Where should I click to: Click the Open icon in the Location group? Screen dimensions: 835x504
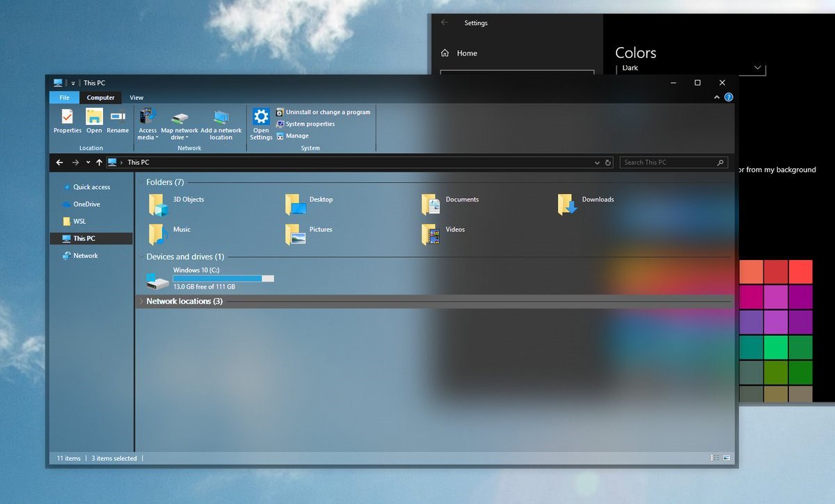tap(94, 116)
